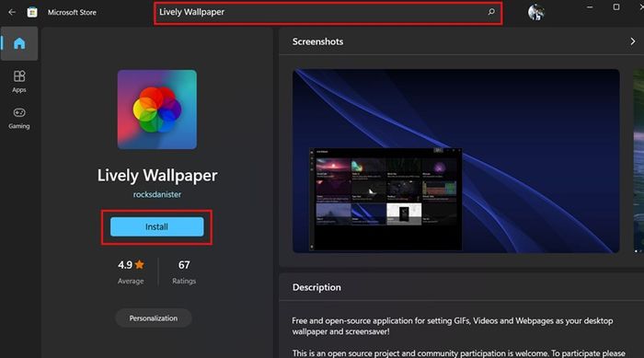The height and width of the screenshot is (358, 644).
Task: Open the Gaming section in sidebar
Action: tap(19, 118)
